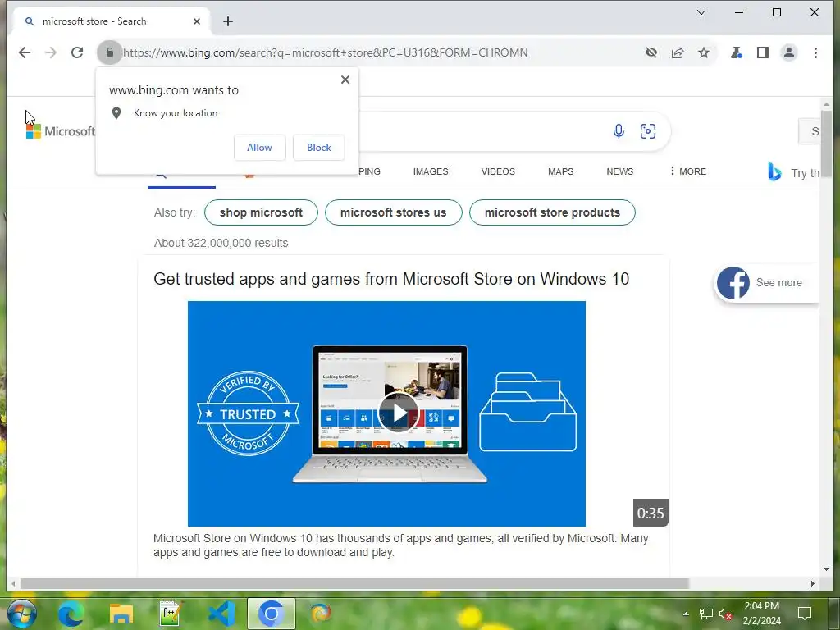Switch to the NEWS tab
Viewport: 840px width, 630px height.
click(620, 171)
